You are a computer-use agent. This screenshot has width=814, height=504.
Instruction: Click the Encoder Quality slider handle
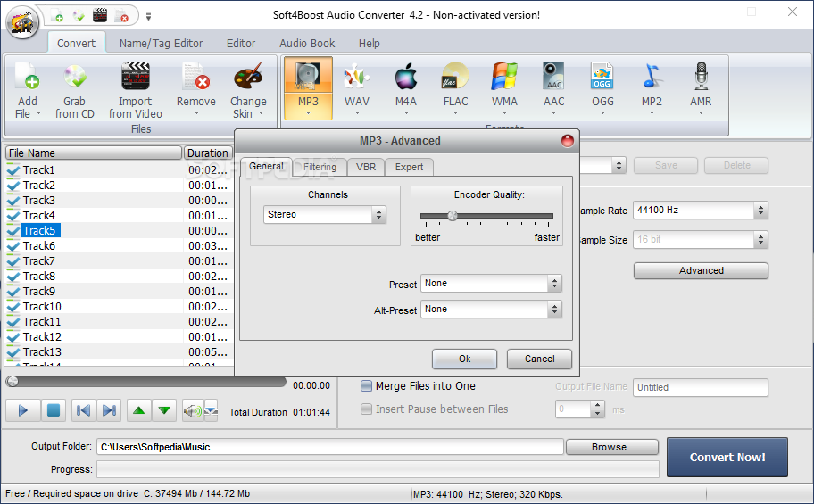tap(453, 215)
